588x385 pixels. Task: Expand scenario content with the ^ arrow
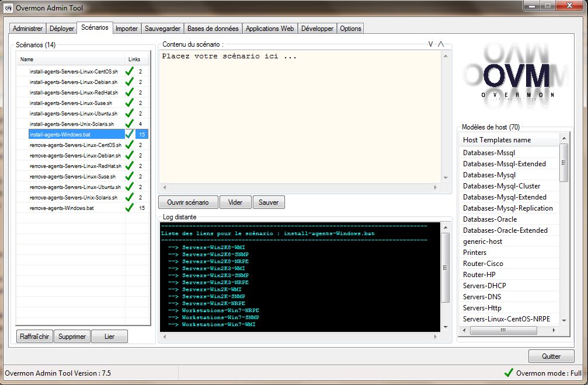point(441,44)
